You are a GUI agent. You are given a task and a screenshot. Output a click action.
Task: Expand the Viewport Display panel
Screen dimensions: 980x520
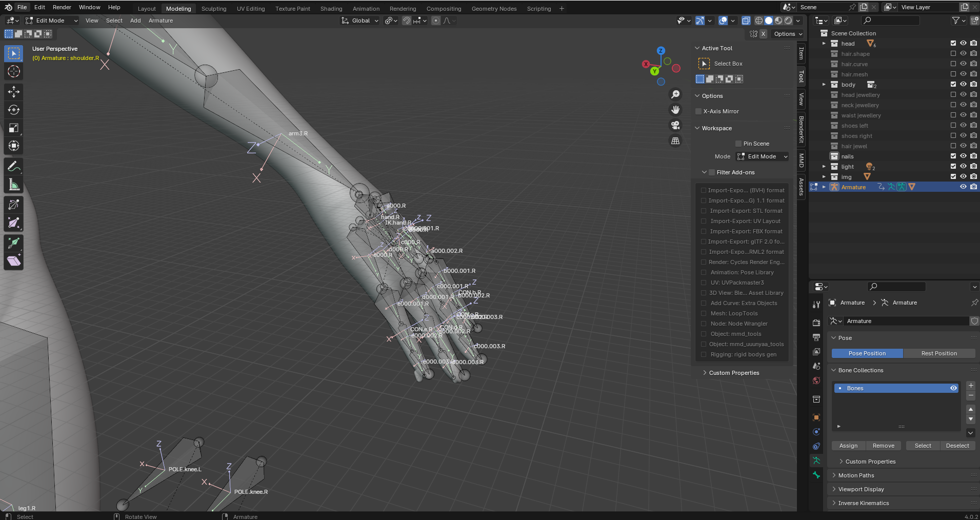point(861,489)
